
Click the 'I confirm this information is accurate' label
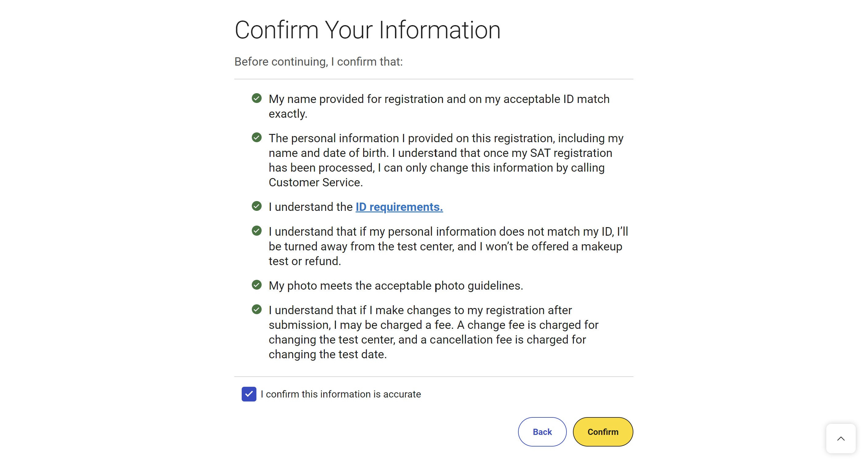click(341, 394)
